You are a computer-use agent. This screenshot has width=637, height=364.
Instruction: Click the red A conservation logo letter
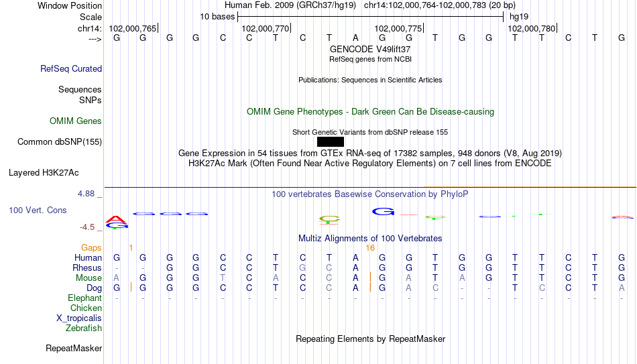click(x=116, y=219)
